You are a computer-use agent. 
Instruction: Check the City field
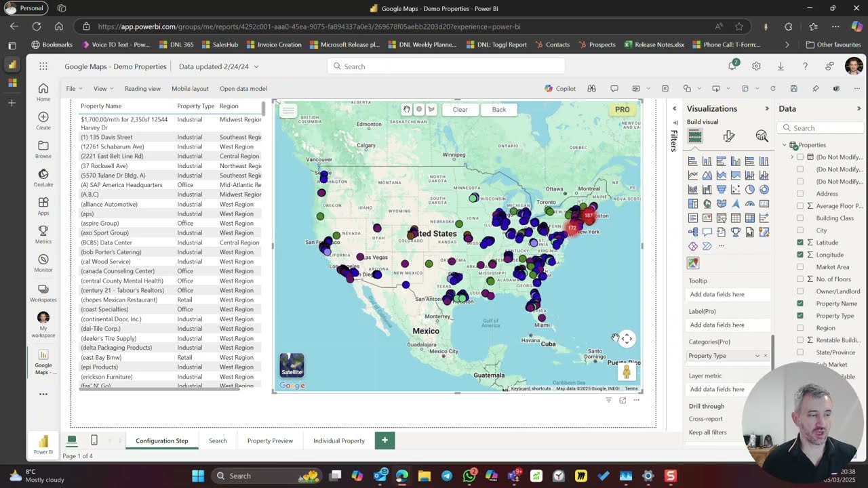pos(800,230)
